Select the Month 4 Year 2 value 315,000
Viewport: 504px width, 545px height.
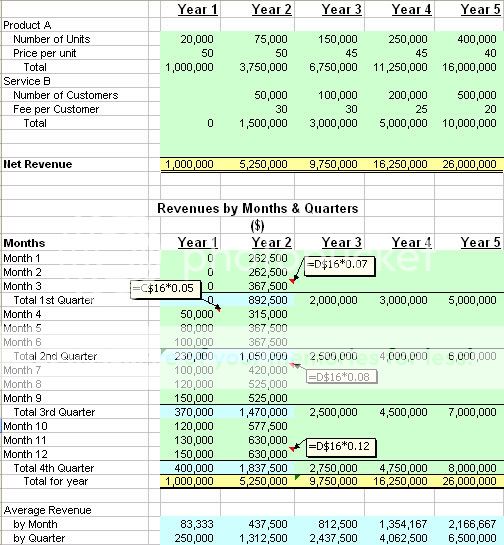268,314
